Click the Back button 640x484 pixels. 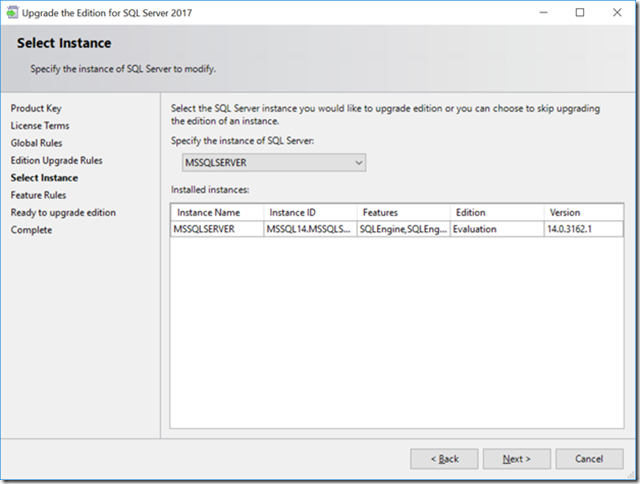tap(444, 459)
